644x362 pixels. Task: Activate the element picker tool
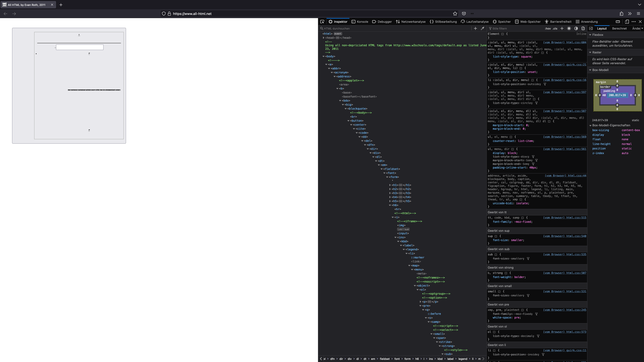point(322,22)
